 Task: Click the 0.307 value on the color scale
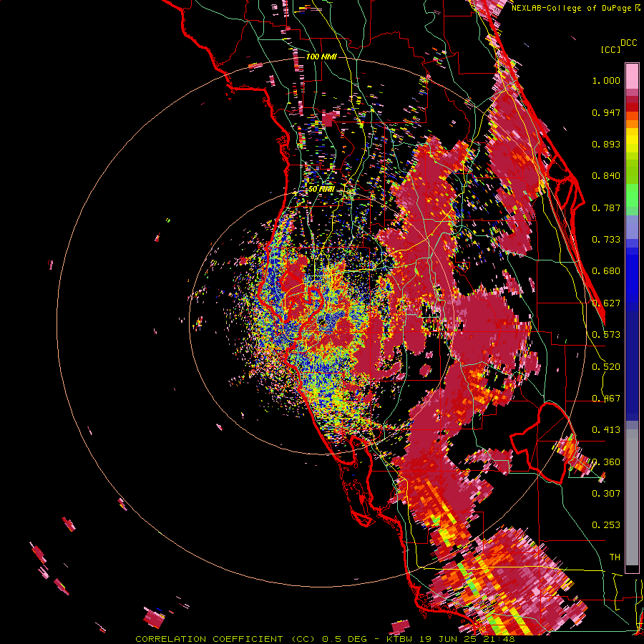(606, 493)
